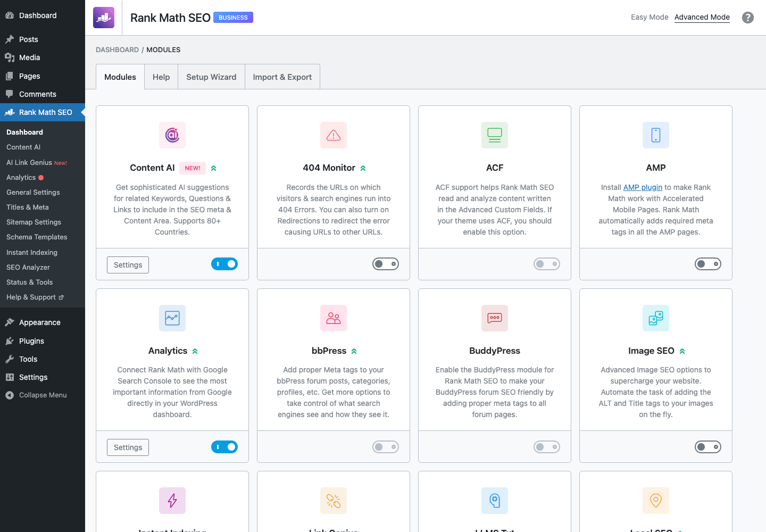Toggle the BuddyPress module switch

(x=547, y=447)
